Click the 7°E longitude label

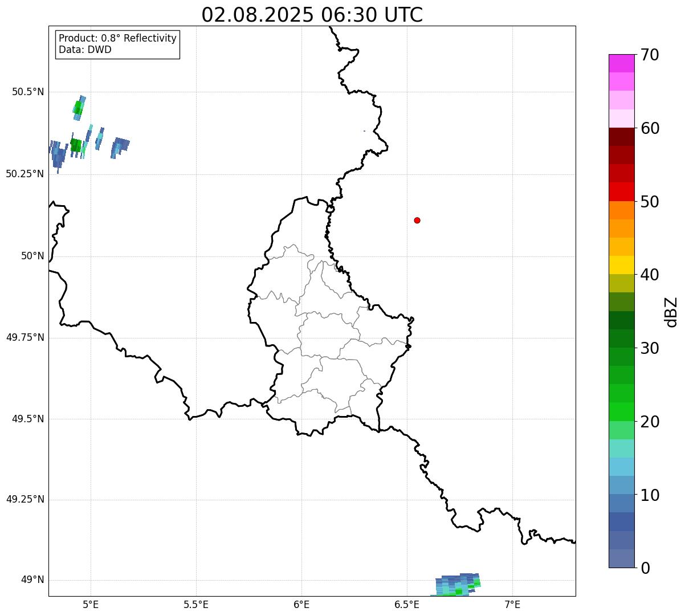coord(512,605)
